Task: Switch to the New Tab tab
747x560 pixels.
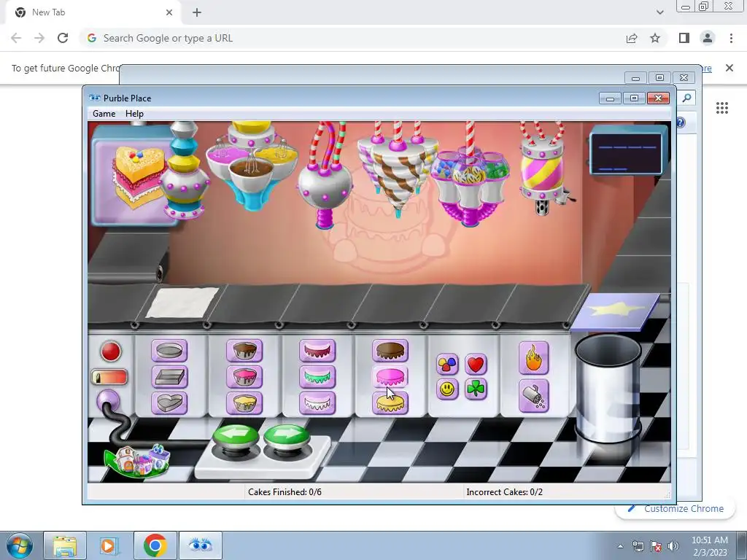Action: (x=94, y=12)
